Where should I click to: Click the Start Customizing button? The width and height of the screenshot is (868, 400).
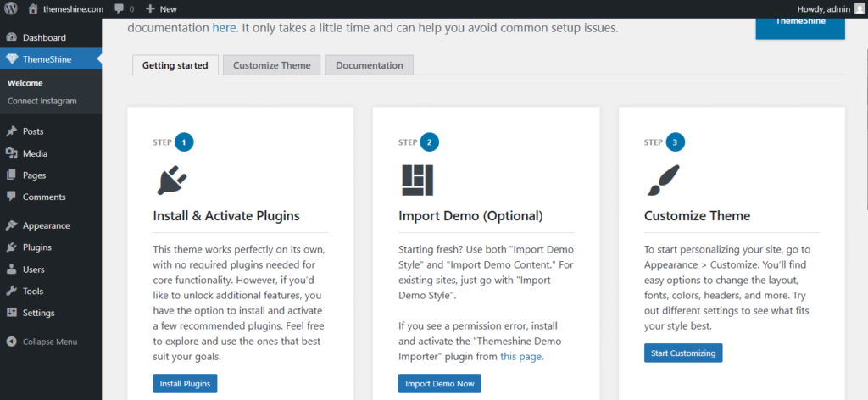pyautogui.click(x=683, y=353)
